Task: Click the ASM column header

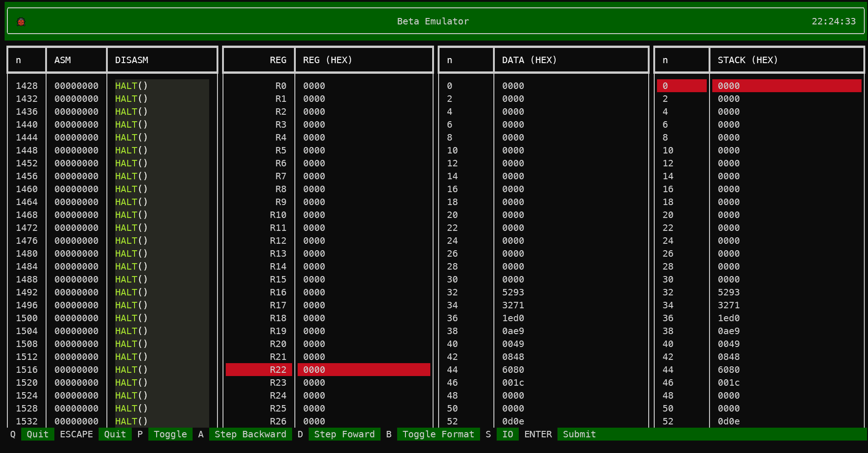Action: 63,60
